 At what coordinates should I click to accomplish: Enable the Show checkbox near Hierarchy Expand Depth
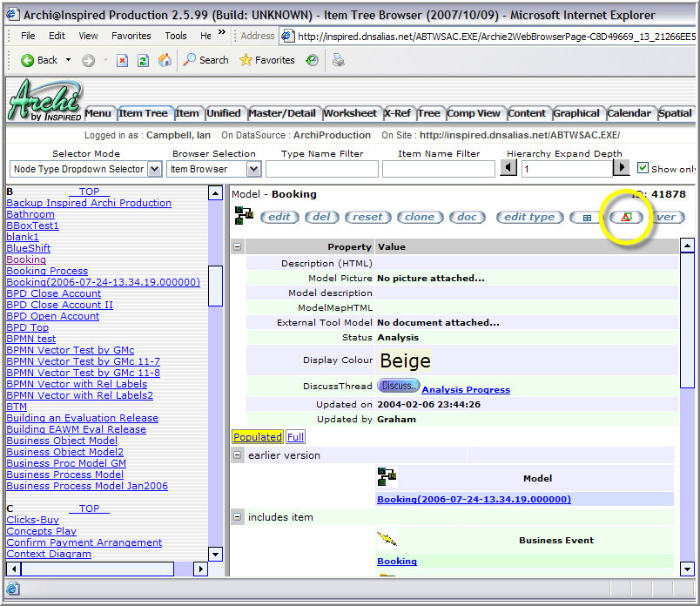(x=642, y=167)
